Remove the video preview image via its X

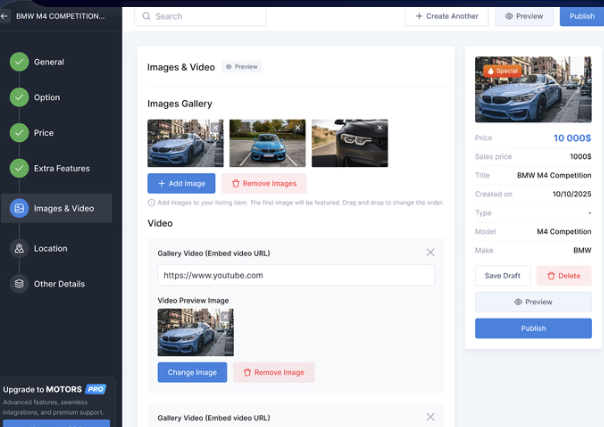[226, 316]
